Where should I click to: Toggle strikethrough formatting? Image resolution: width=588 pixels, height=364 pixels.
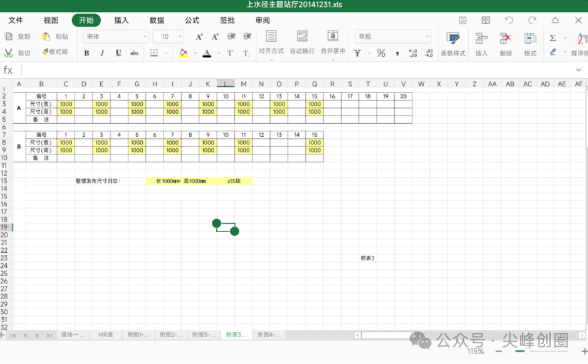point(134,53)
